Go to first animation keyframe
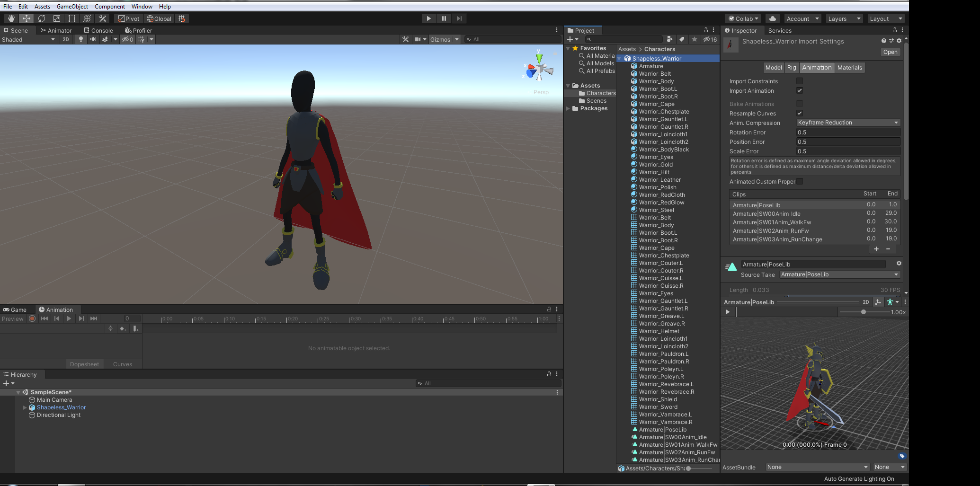Screen dimensions: 980x486 (x=45, y=318)
